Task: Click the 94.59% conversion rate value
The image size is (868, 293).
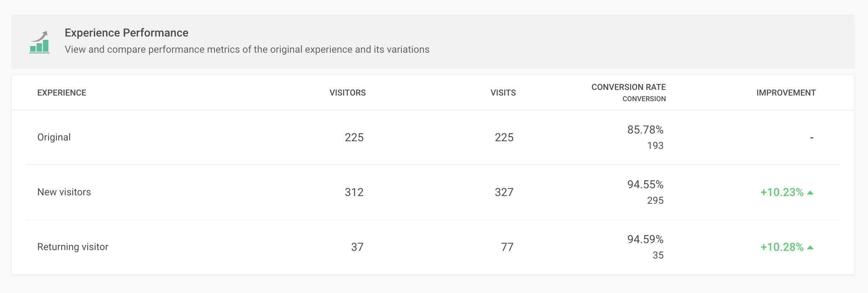Action: [645, 239]
